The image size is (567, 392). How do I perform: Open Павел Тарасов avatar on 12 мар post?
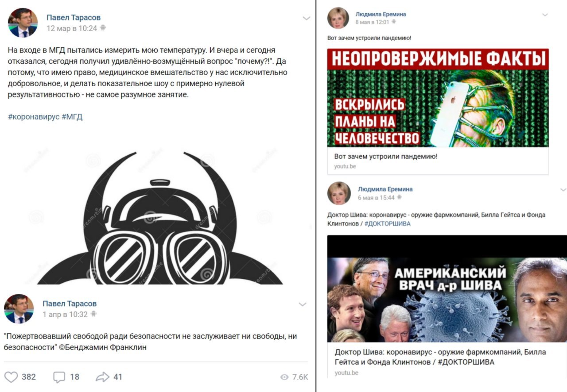[x=23, y=23]
